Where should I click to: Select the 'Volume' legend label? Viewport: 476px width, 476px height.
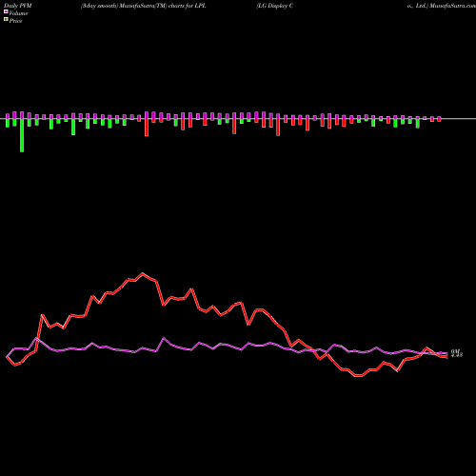point(18,13)
